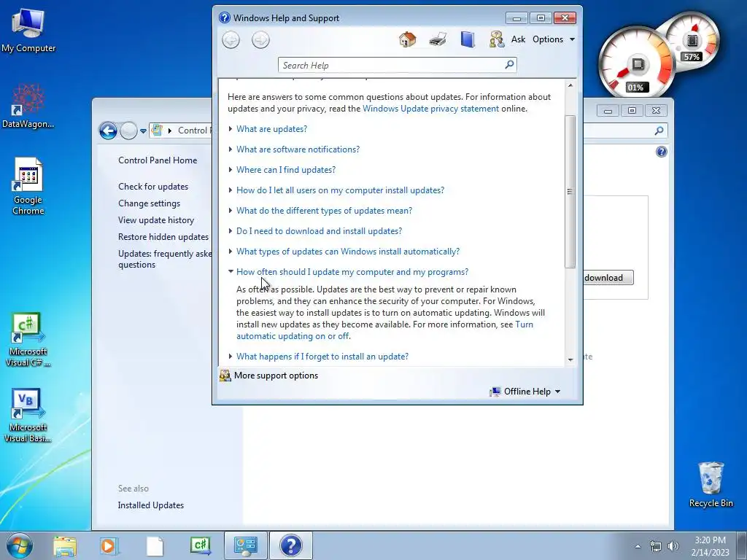This screenshot has height=560, width=747.
Task: Click search magnifier in Control Panel window
Action: (659, 131)
